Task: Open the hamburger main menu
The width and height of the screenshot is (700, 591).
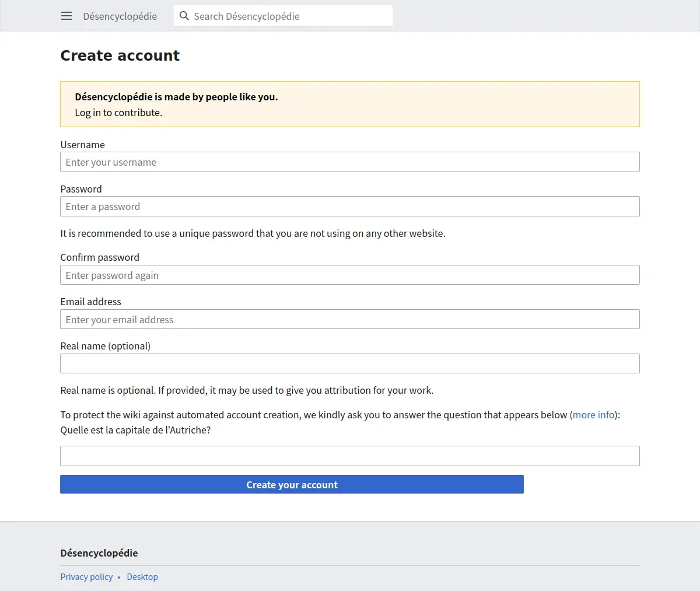Action: tap(66, 16)
